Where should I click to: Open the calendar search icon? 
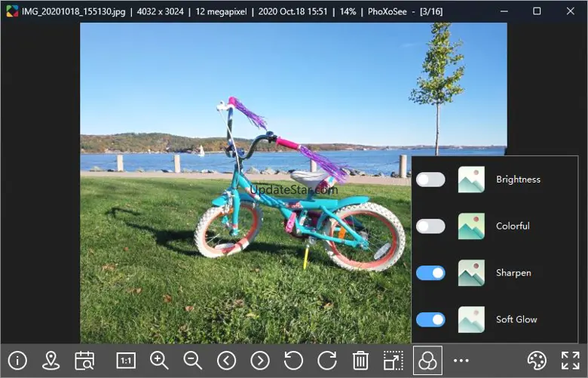click(84, 361)
